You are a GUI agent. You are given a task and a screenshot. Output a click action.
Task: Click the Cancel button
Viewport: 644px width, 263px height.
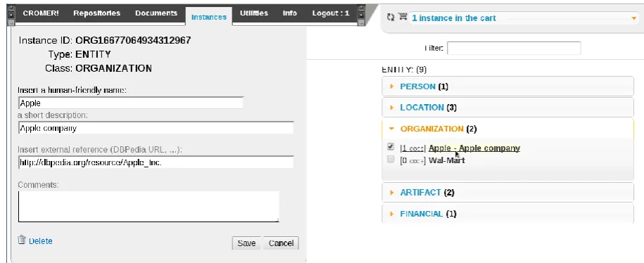[281, 243]
